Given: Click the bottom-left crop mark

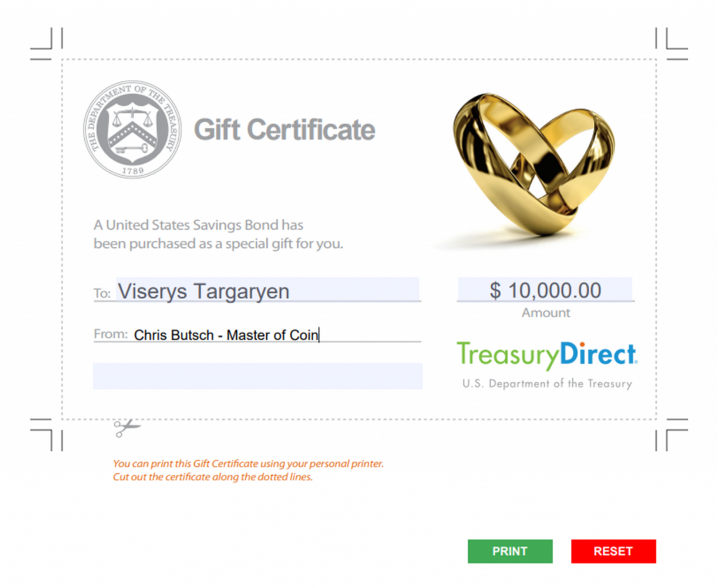Looking at the screenshot, I should tap(47, 434).
